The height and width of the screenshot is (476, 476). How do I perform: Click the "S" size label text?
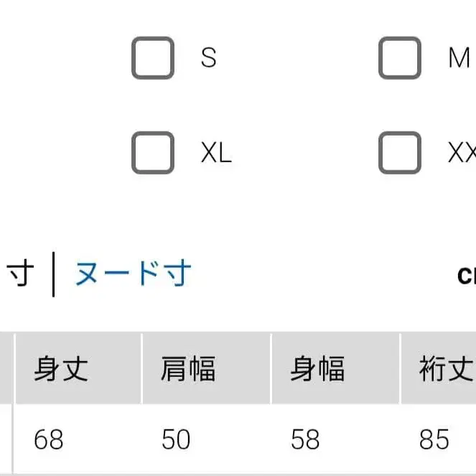209,58
